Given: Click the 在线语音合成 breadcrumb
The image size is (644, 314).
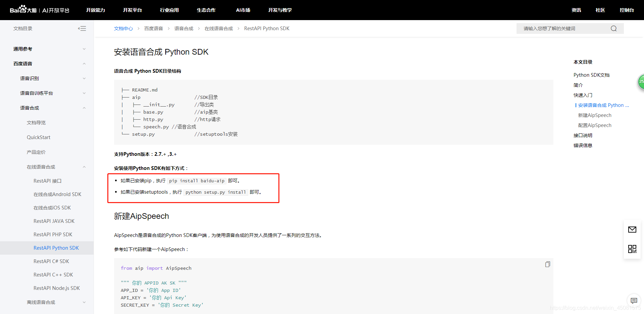Looking at the screenshot, I should [219, 28].
